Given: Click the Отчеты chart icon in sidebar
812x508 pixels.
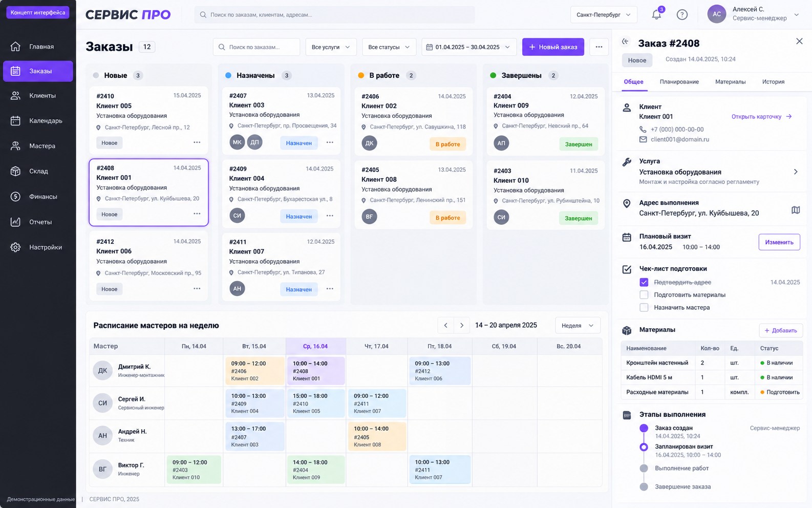Looking at the screenshot, I should (15, 222).
